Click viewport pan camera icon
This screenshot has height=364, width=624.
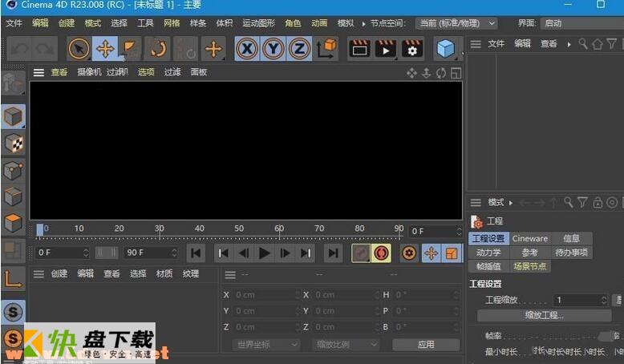point(412,73)
